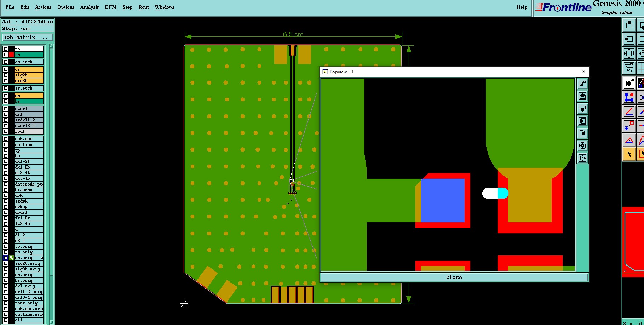The width and height of the screenshot is (644, 325).
Task: Click Popview pan up icon
Action: pyautogui.click(x=582, y=96)
